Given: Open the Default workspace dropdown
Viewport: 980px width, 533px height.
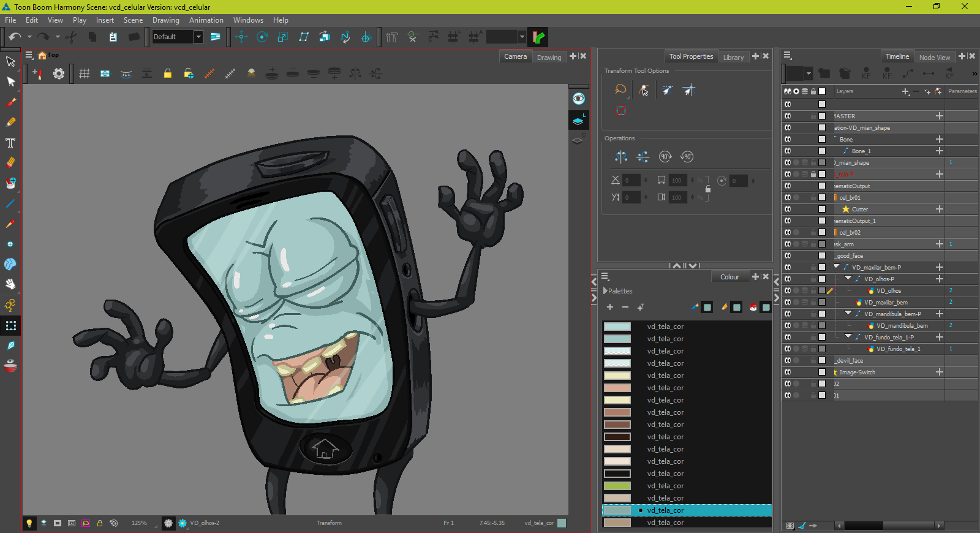Looking at the screenshot, I should [198, 37].
